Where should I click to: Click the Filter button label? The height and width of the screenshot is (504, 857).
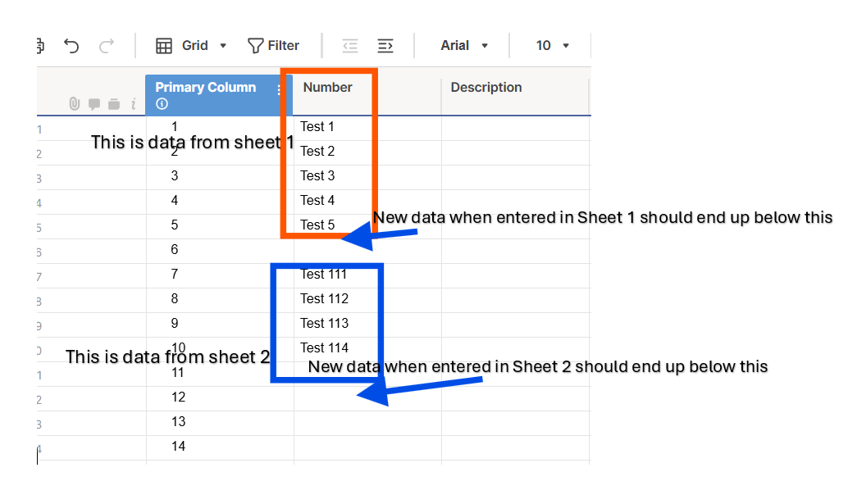click(x=283, y=46)
